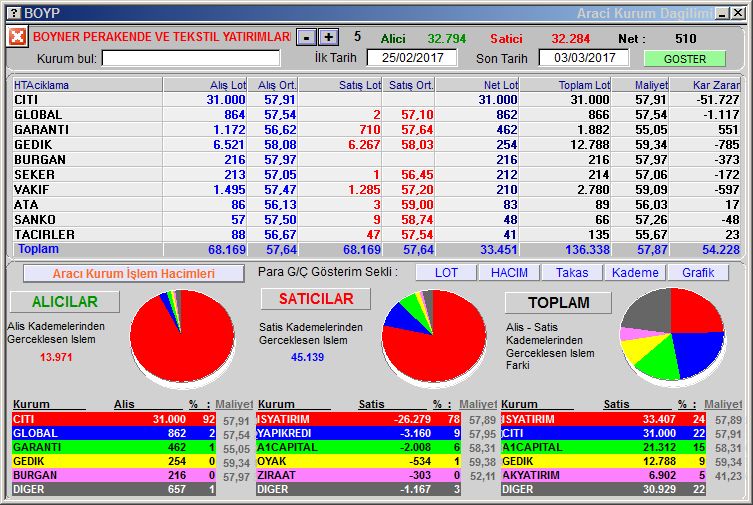Image resolution: width=753 pixels, height=505 pixels.
Task: Click the İlk Tarih date field
Action: (x=412, y=58)
